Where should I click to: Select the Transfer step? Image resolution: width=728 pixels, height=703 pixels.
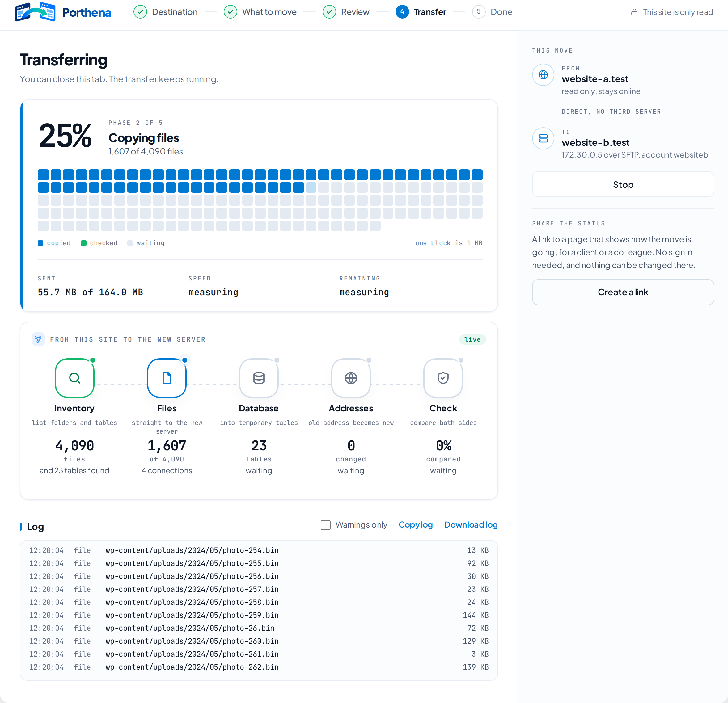[421, 12]
